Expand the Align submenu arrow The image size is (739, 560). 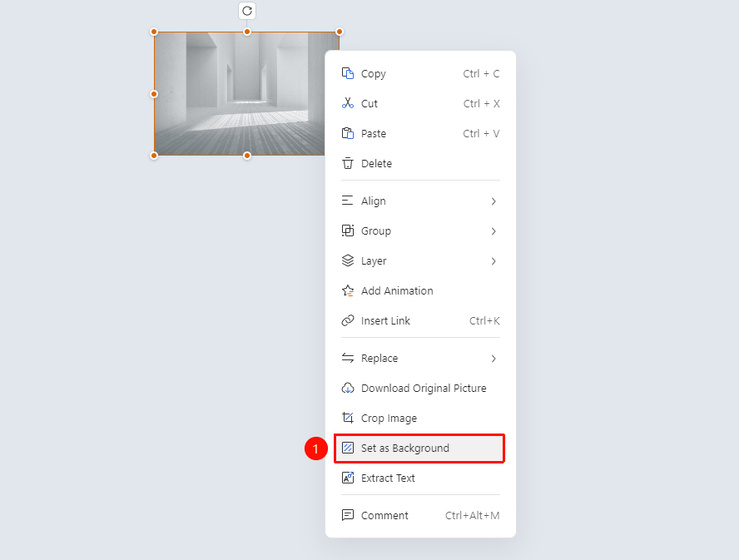(493, 201)
